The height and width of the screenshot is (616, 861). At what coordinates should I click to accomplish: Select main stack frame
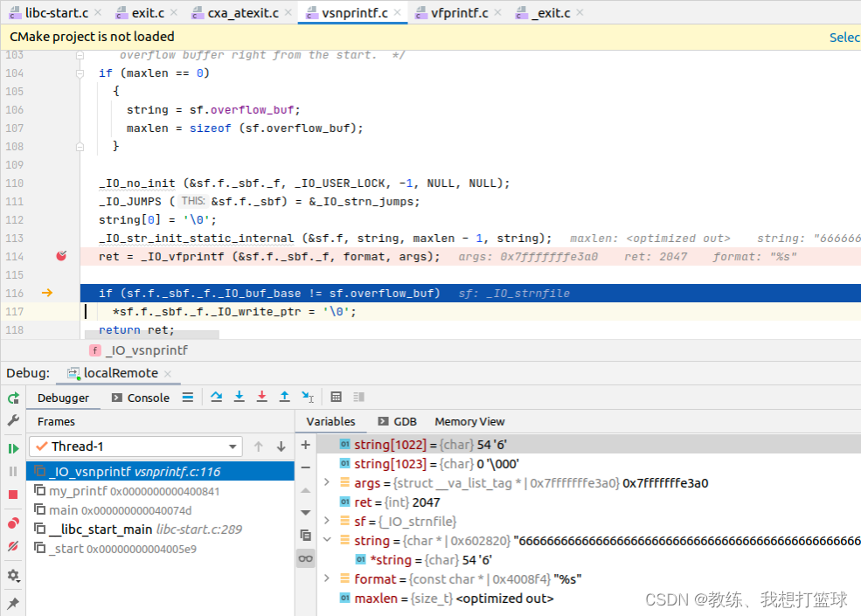coord(160,510)
